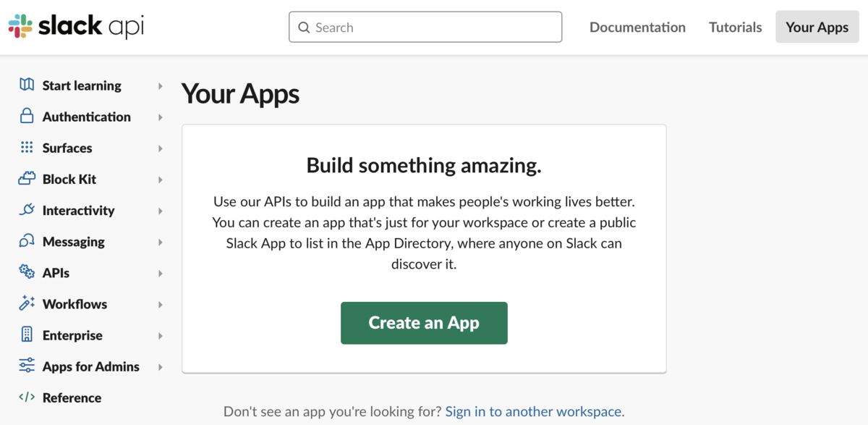Expand the Messaging section arrow

pyautogui.click(x=161, y=242)
